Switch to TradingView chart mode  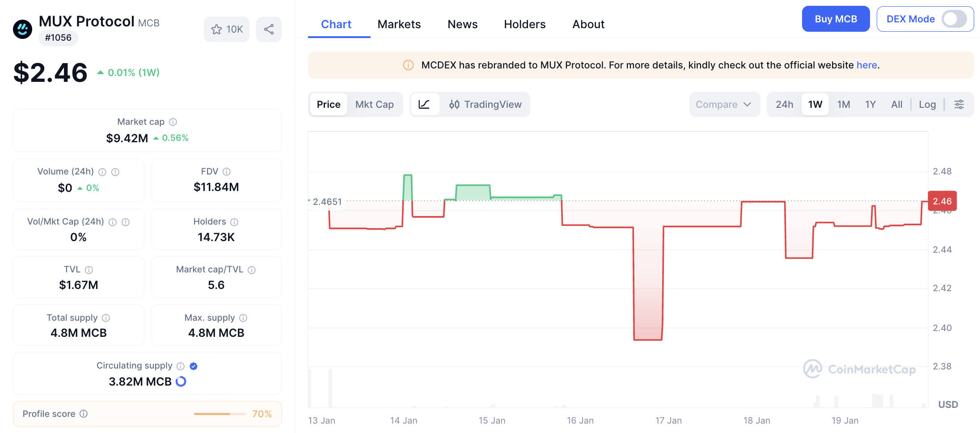(x=486, y=104)
